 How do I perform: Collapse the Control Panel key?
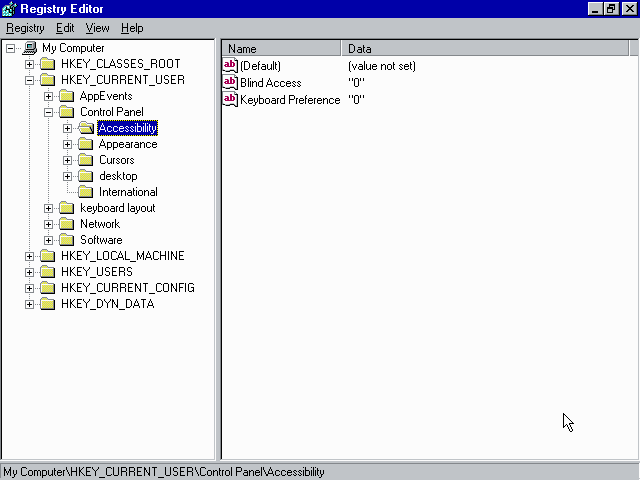click(x=49, y=112)
